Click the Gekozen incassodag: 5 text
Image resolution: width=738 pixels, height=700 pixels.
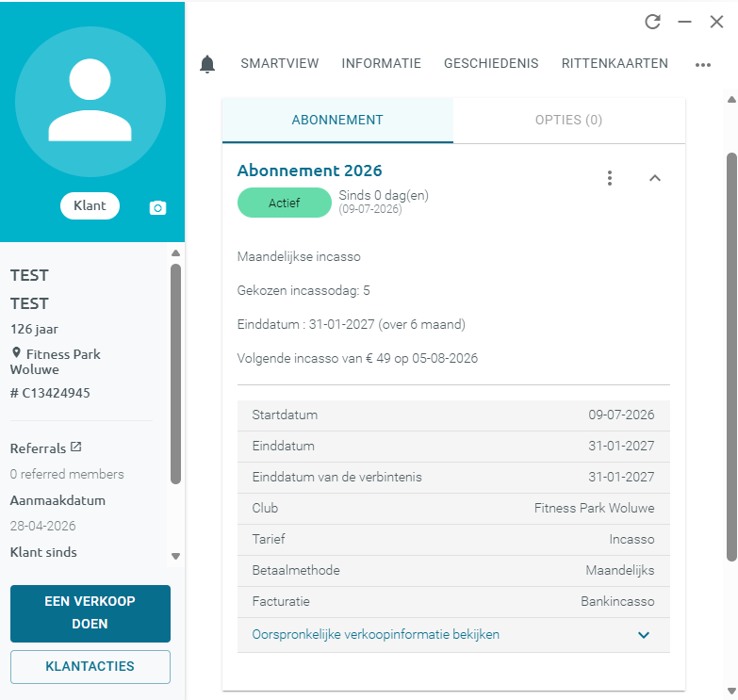coord(303,291)
